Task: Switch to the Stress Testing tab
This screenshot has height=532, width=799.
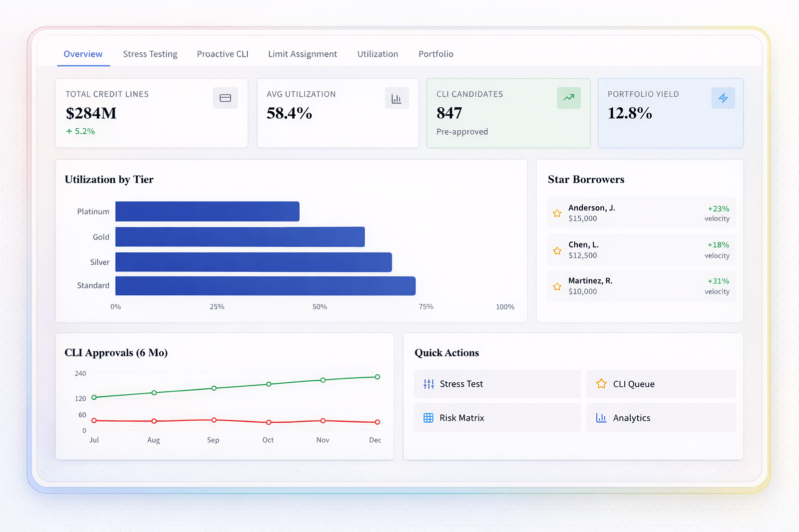Action: pos(150,54)
